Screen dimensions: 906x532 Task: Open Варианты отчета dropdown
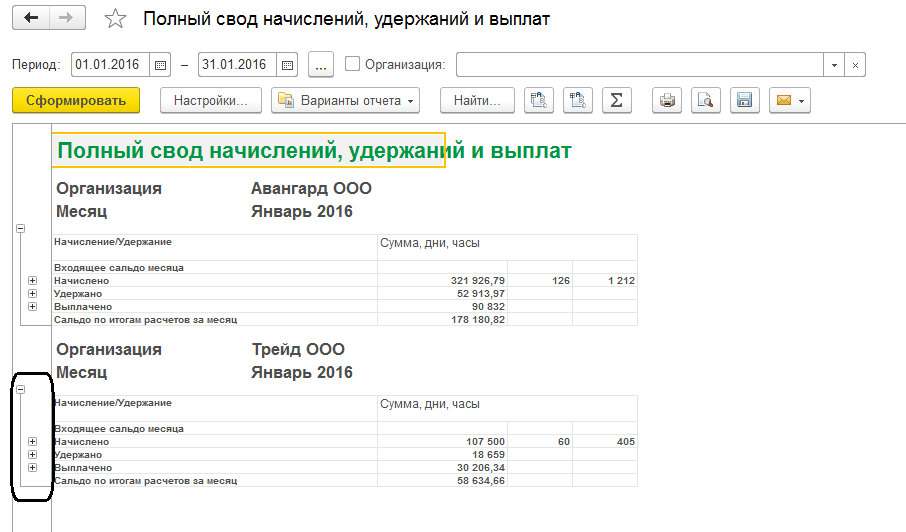tap(346, 100)
